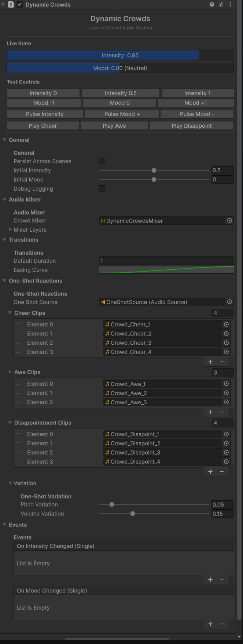Adjust the Initial Mood slider handle

click(x=154, y=179)
